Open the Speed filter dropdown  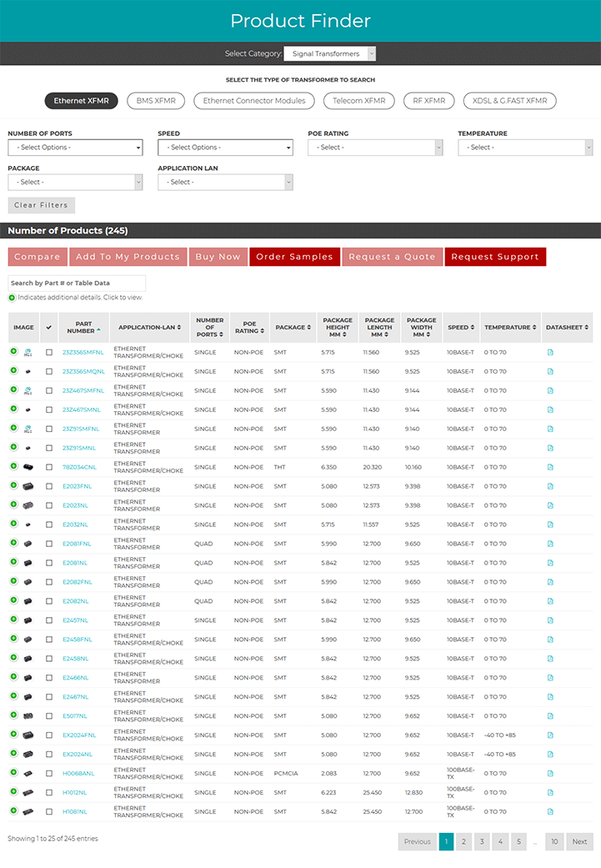click(225, 148)
